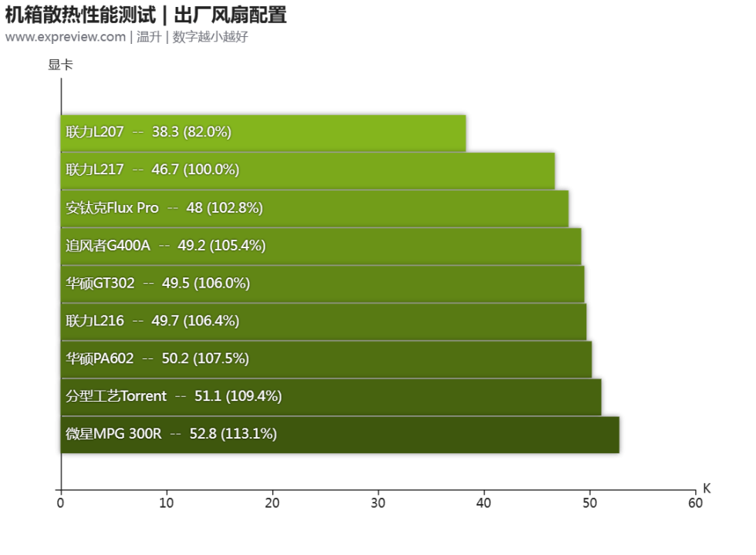Screen dimensions: 756x555
Task: Select the 10 tick label on axis
Action: 166,503
